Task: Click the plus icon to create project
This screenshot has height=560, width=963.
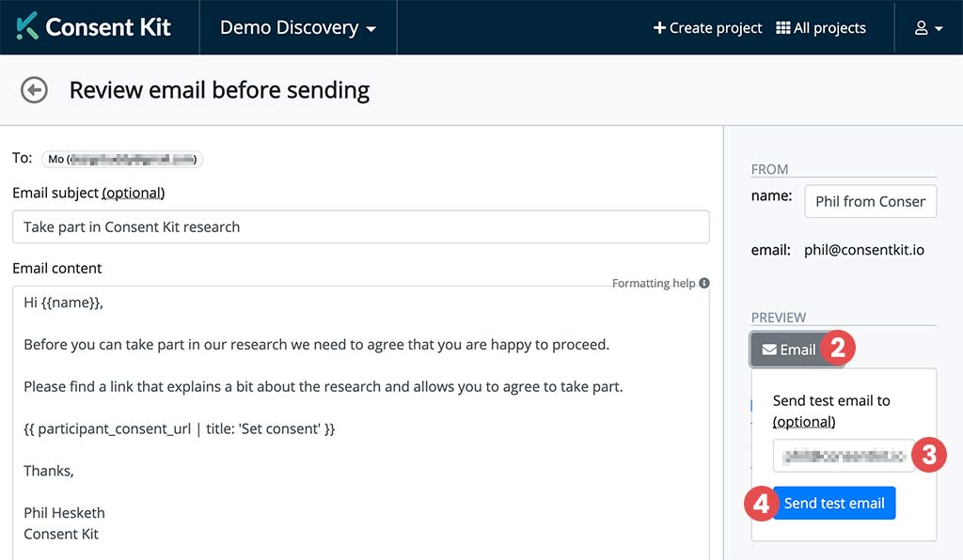Action: pos(659,28)
